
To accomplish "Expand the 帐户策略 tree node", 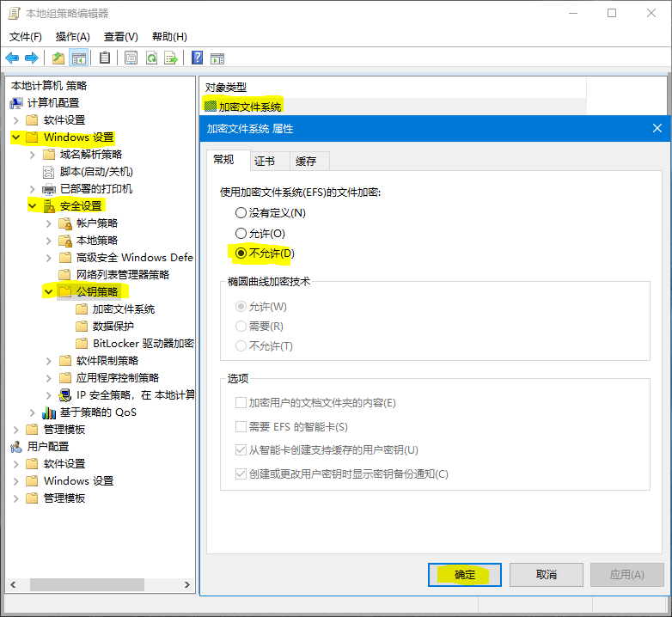I will (49, 223).
